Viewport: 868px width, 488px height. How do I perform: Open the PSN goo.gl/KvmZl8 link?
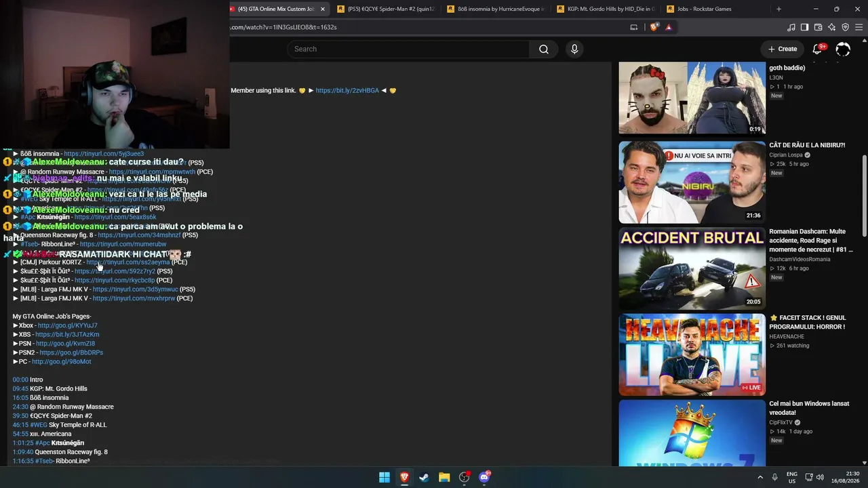(65, 344)
